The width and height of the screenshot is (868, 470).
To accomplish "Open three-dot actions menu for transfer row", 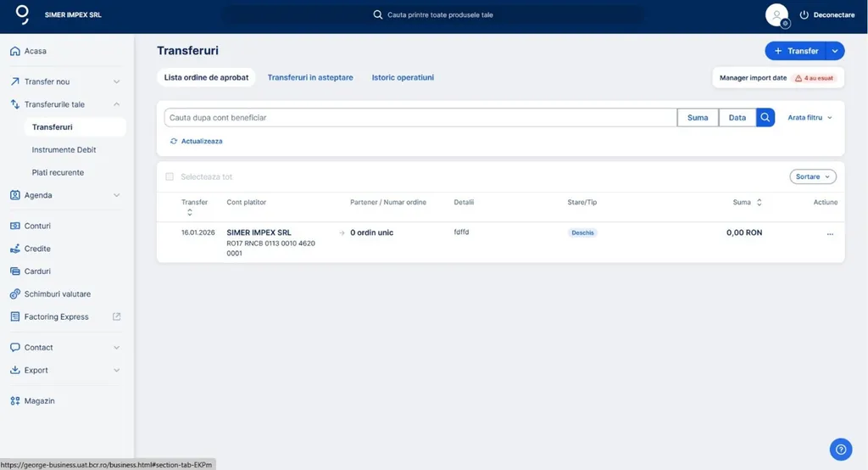I will 830,233.
